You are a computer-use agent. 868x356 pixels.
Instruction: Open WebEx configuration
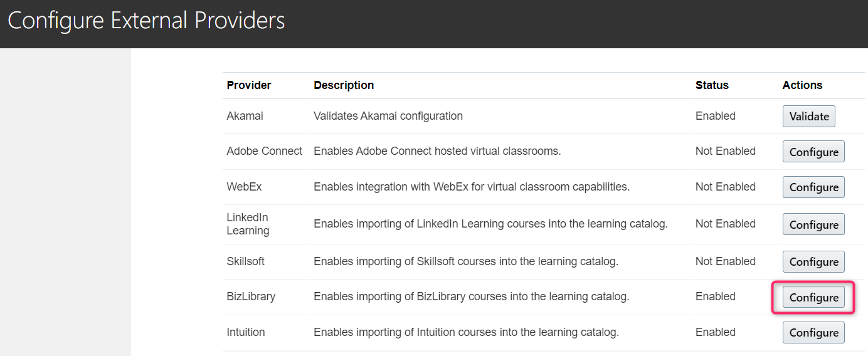[813, 187]
